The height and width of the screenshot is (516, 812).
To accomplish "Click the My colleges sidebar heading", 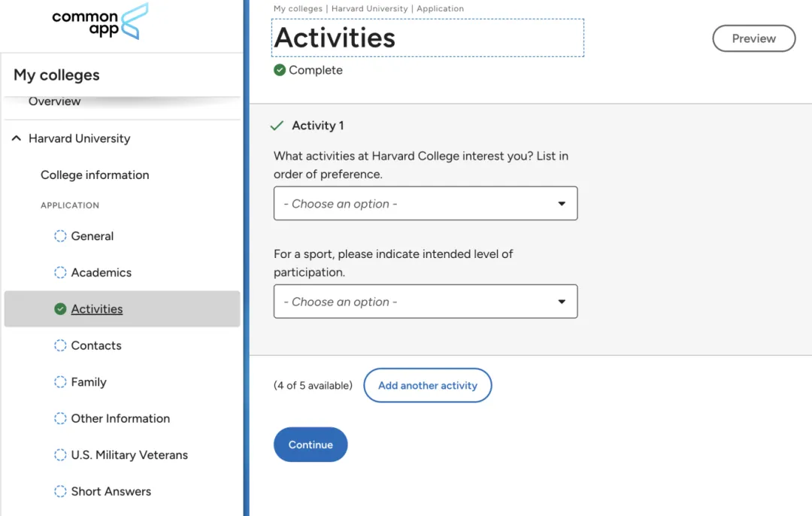I will click(56, 74).
